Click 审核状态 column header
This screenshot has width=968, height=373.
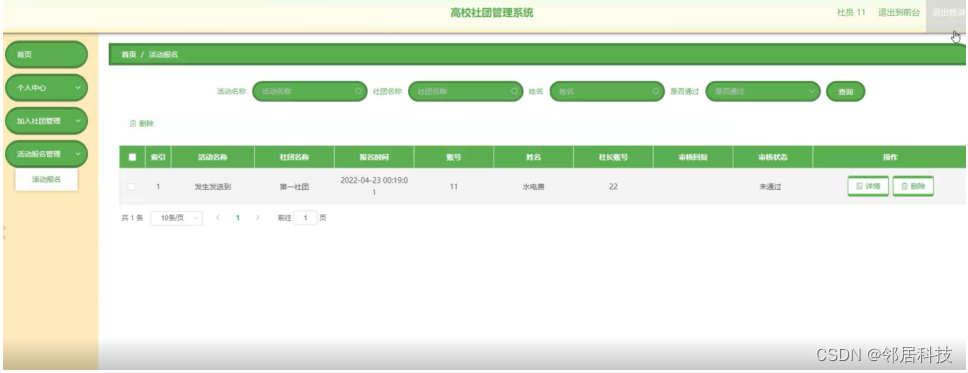point(772,157)
